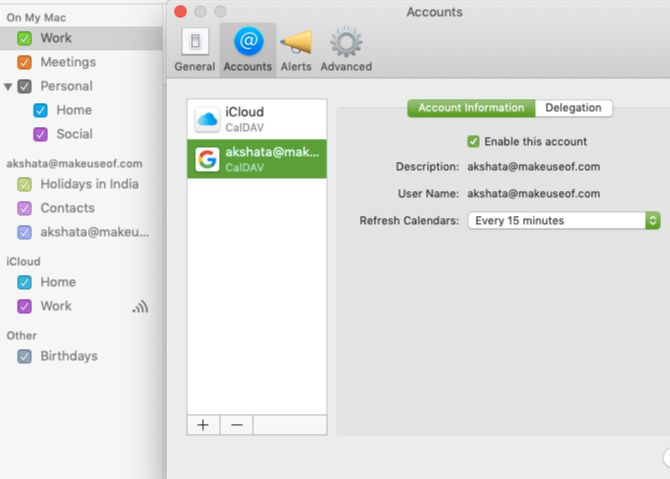
Task: Remove selected account with minus button
Action: click(237, 424)
